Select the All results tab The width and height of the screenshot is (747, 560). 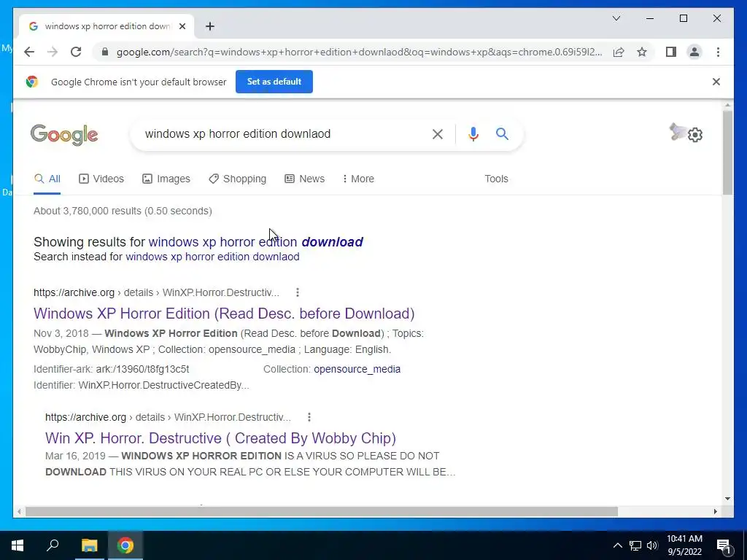[x=47, y=179]
